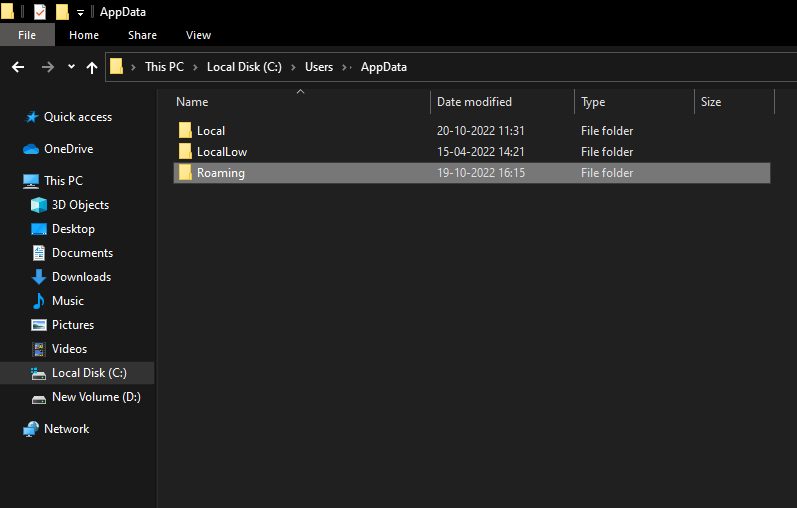Image resolution: width=797 pixels, height=508 pixels.
Task: Sort by the Size column header
Action: [x=711, y=102]
